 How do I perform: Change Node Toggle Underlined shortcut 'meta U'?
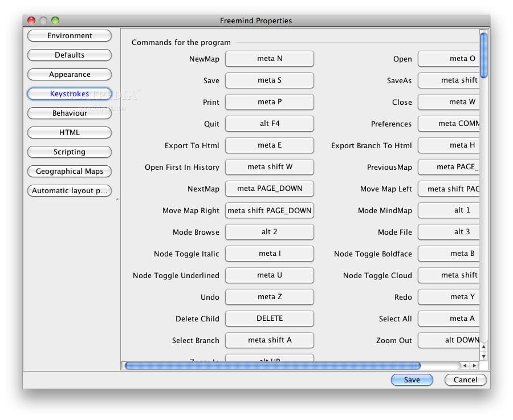270,275
